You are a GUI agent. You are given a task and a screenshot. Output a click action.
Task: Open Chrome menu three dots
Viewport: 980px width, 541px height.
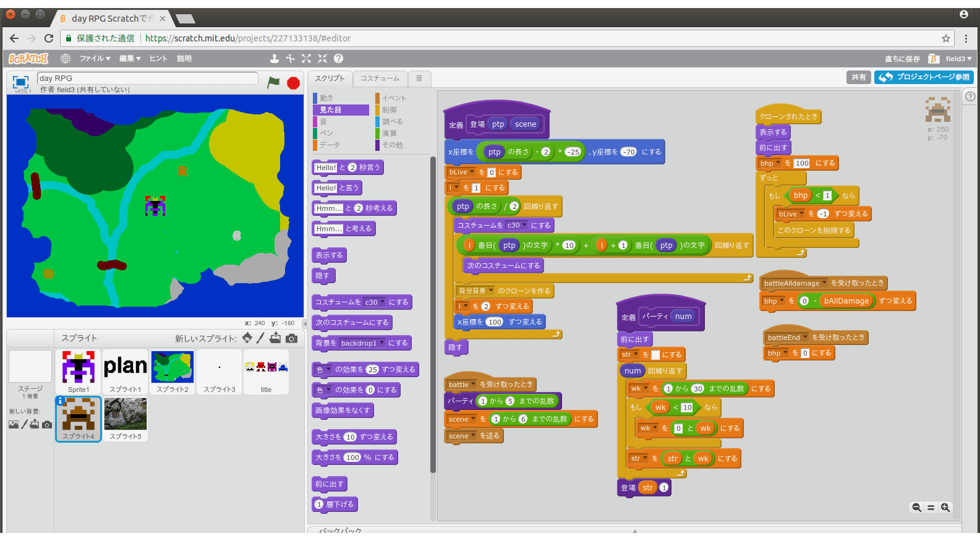966,38
